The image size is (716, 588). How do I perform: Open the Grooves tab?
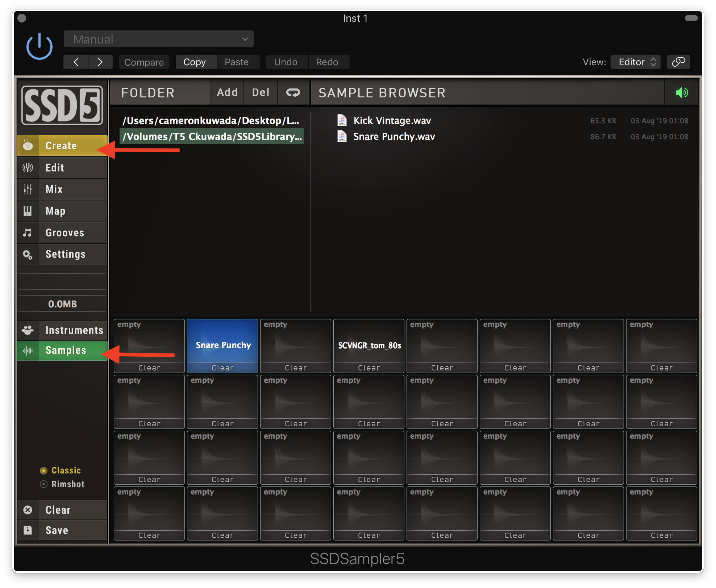coord(62,233)
